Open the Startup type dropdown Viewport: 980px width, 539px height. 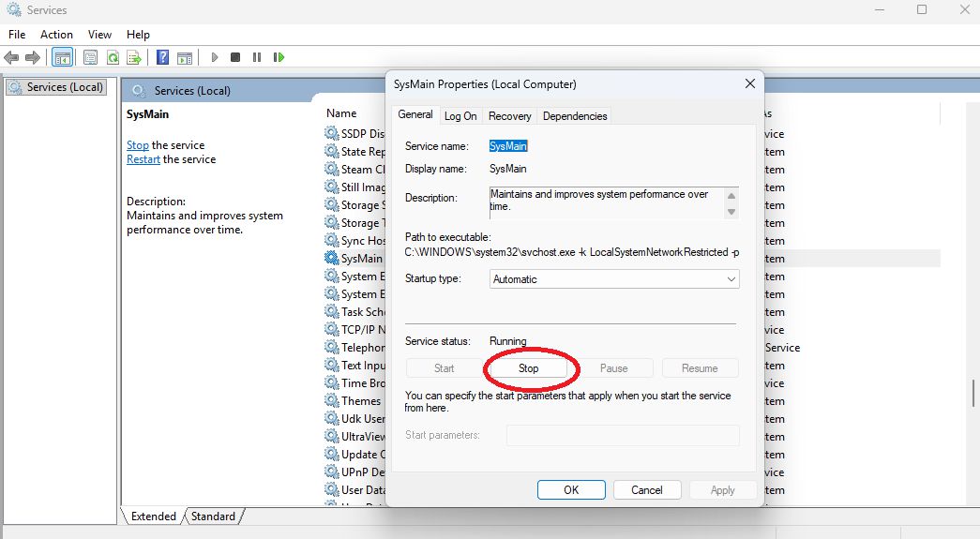coord(614,279)
